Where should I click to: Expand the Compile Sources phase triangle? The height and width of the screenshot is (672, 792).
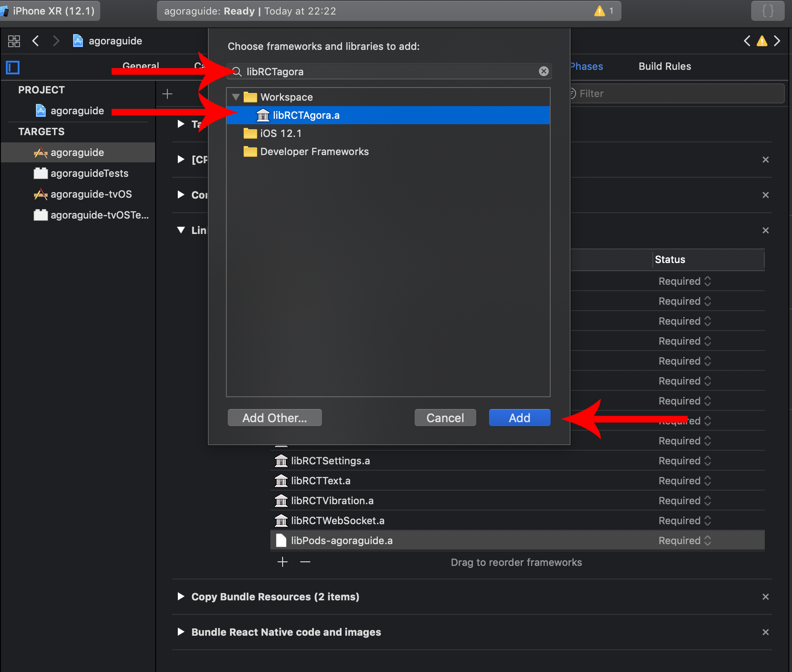point(181,195)
